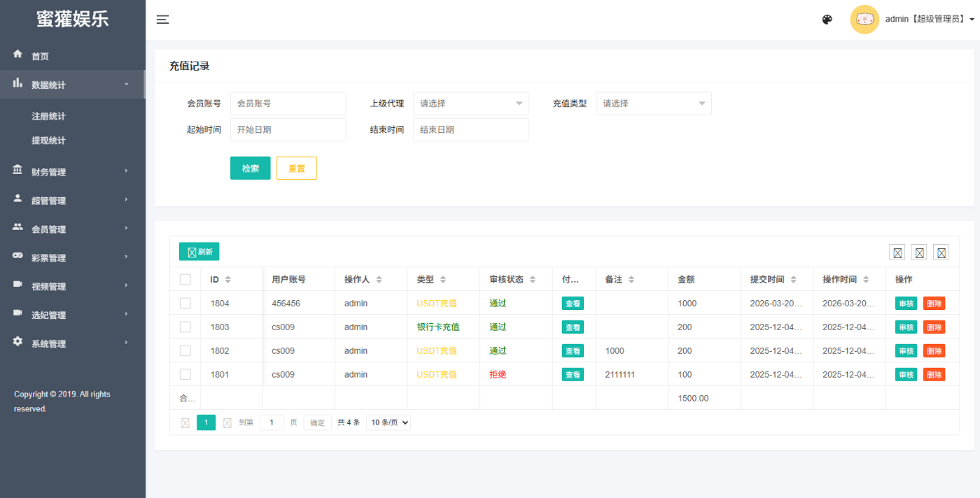Sort by 审核状态 column arrows
The height and width of the screenshot is (498, 980).
[x=533, y=280]
